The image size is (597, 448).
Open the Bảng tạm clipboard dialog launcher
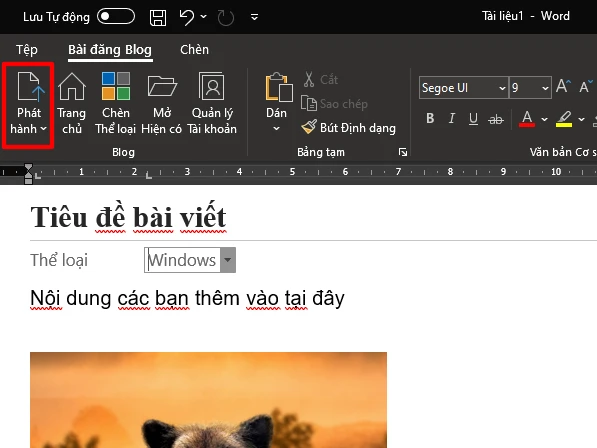click(402, 152)
